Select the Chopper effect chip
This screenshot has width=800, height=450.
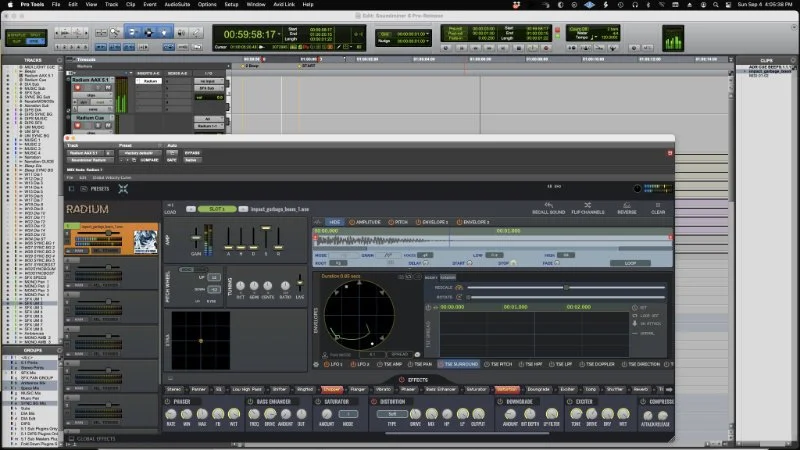tap(331, 389)
